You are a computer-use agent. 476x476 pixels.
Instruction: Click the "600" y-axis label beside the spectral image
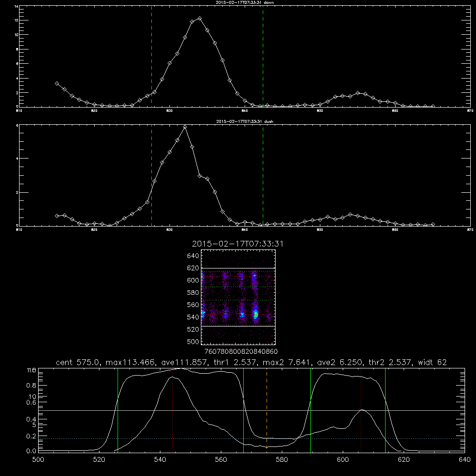[193, 280]
